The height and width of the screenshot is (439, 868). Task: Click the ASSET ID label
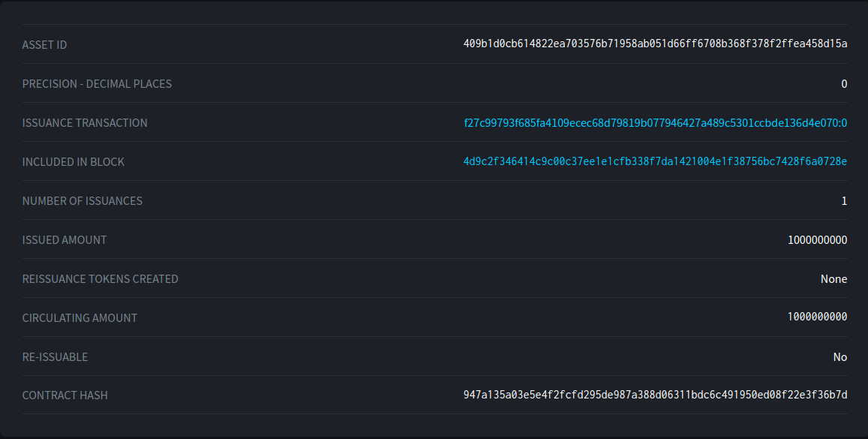pyautogui.click(x=44, y=45)
